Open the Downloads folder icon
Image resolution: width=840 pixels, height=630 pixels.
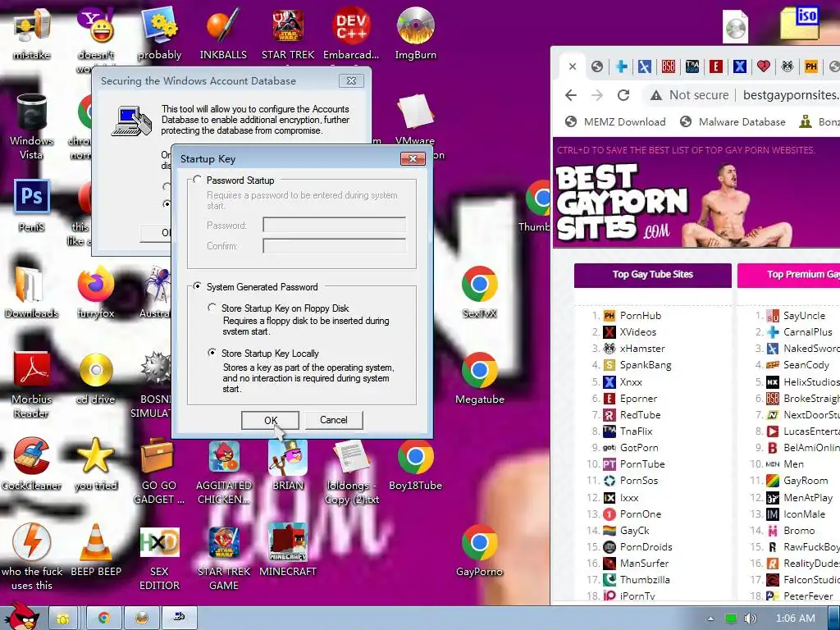pos(32,293)
